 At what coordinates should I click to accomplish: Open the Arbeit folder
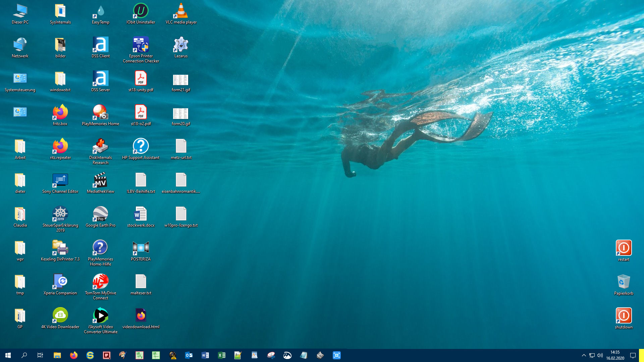coord(20,147)
